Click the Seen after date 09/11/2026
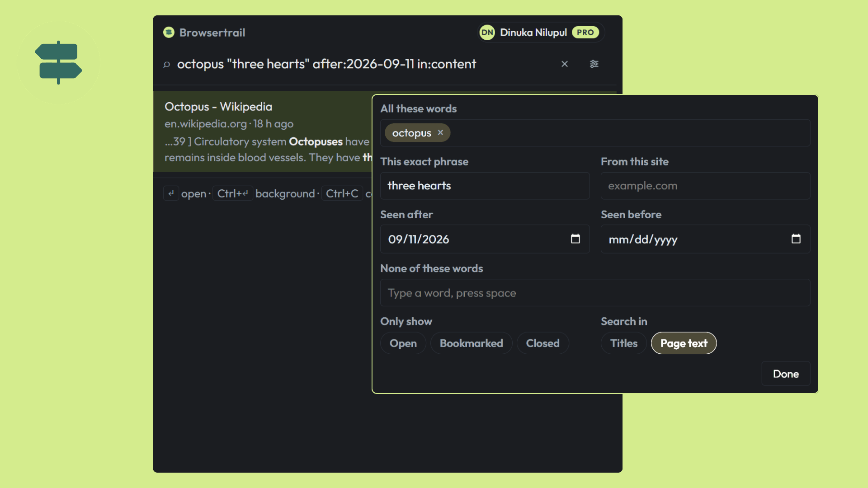The width and height of the screenshot is (868, 488). [419, 239]
